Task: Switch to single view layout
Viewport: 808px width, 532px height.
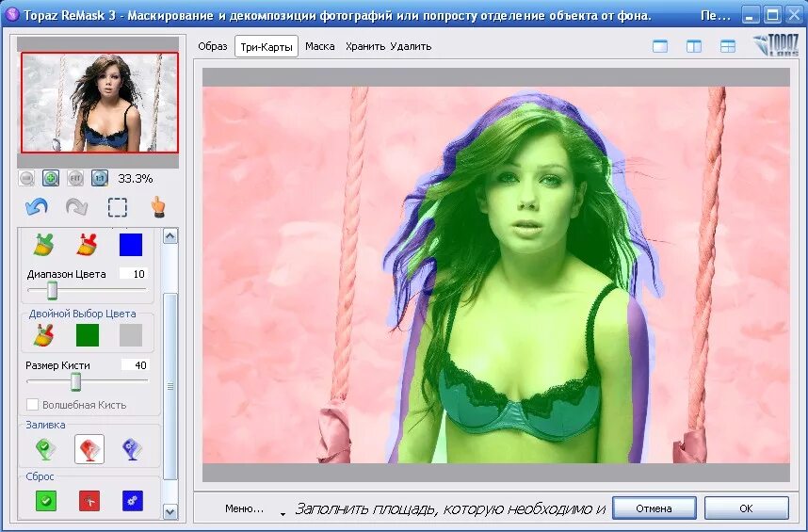Action: 660,46
